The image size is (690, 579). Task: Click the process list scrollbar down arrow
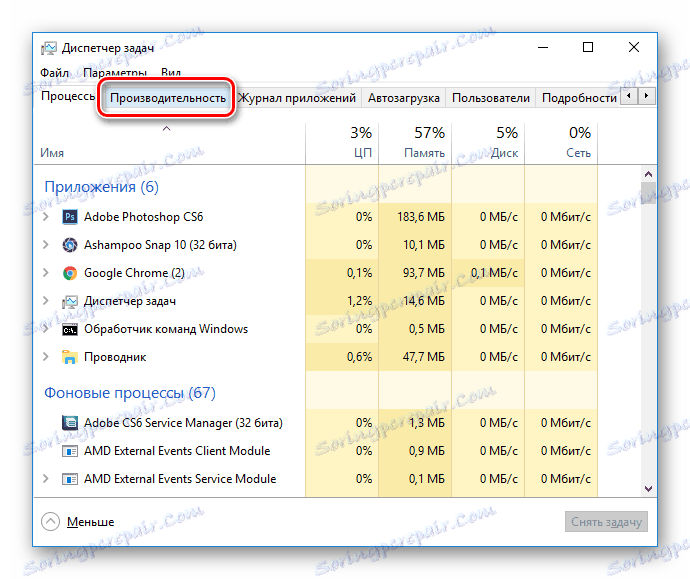pyautogui.click(x=648, y=489)
